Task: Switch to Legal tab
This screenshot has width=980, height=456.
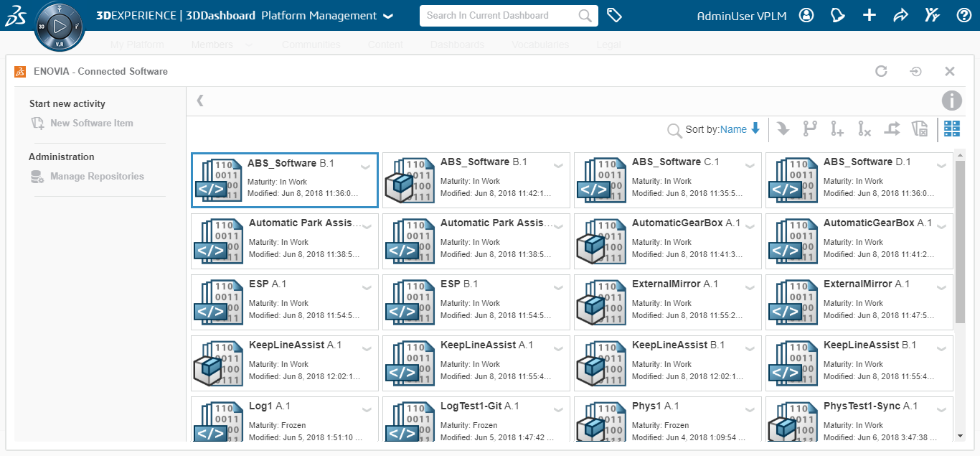Action: pyautogui.click(x=608, y=45)
